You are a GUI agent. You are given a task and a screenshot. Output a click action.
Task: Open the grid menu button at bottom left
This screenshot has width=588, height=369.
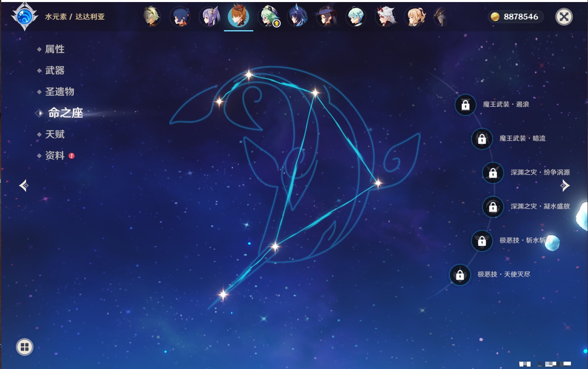coord(24,347)
